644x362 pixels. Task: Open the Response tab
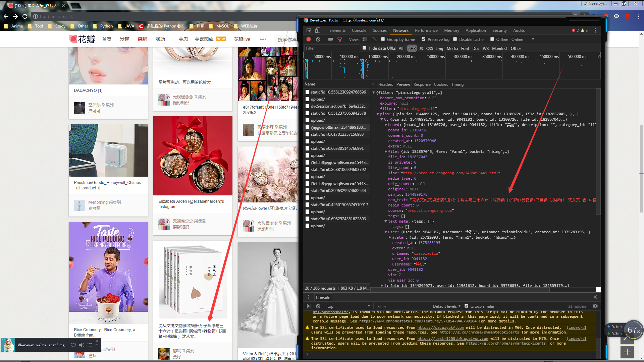pos(422,84)
